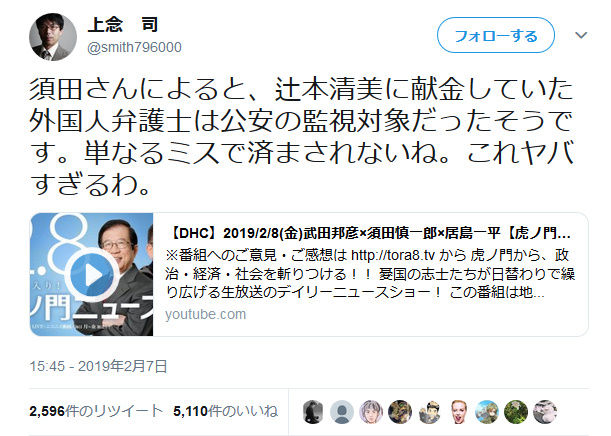Open the last liker avatar in row

coord(545,411)
